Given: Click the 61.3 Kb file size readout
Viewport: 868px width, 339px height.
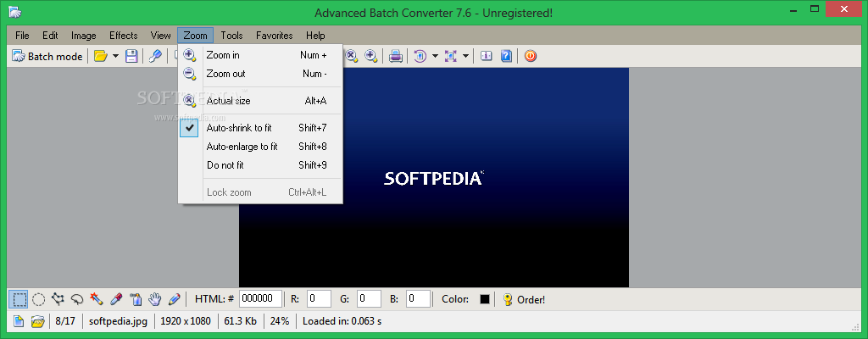Looking at the screenshot, I should (240, 321).
